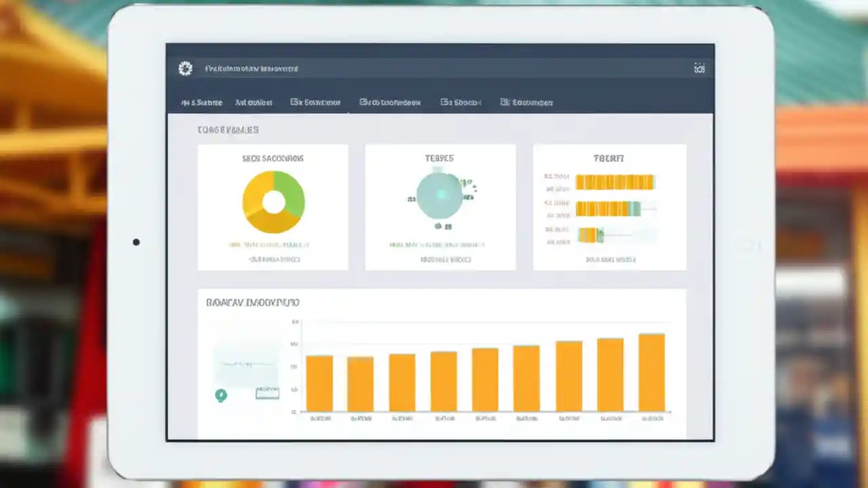The height and width of the screenshot is (488, 868).
Task: Click the topmost progress bar in the right card
Action: (615, 182)
